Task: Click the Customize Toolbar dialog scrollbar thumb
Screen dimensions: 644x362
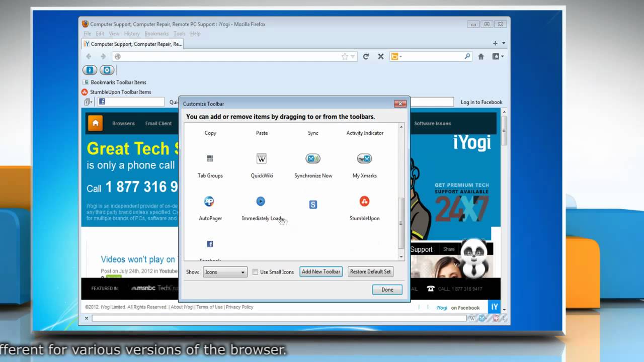Action: tap(401, 223)
